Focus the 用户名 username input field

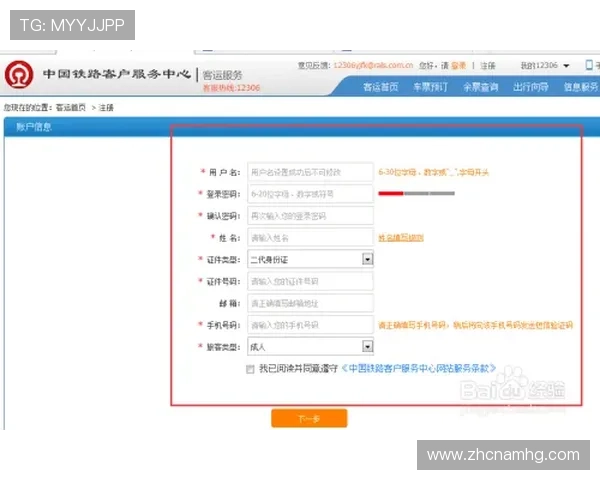(x=310, y=172)
